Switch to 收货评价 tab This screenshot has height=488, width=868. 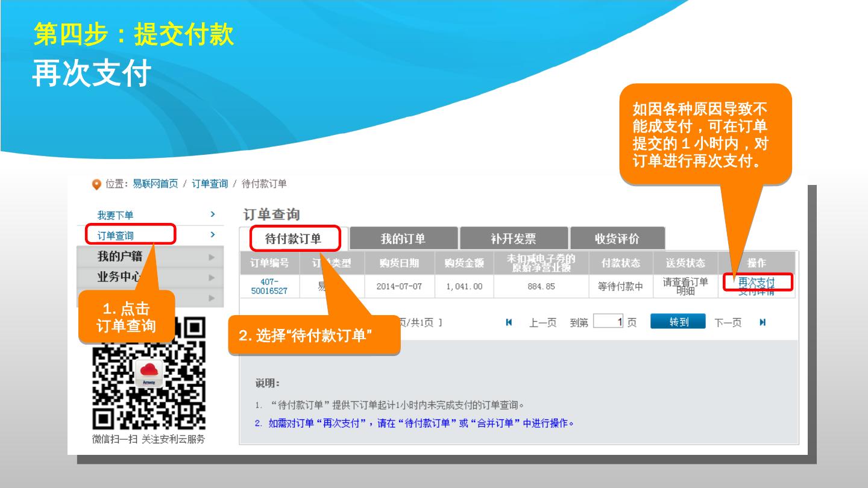click(x=617, y=239)
